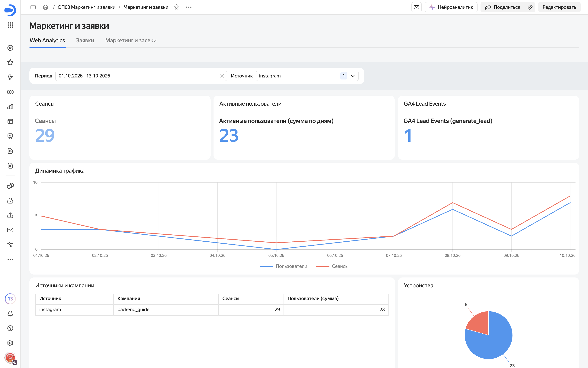The image size is (588, 368).
Task: Go to home via breadcrumb house icon
Action: coord(45,7)
